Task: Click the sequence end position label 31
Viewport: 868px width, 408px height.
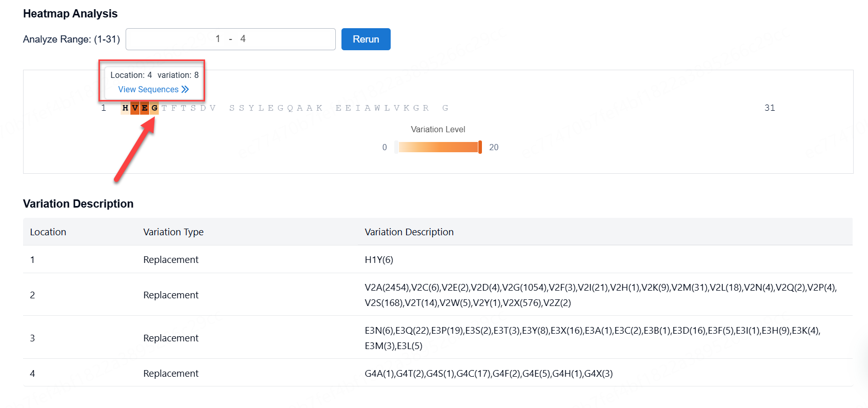Action: point(770,108)
